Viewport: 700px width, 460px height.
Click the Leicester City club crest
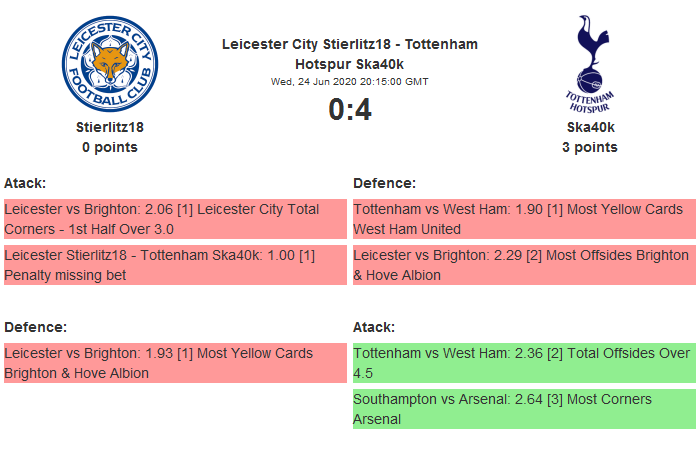(x=110, y=63)
